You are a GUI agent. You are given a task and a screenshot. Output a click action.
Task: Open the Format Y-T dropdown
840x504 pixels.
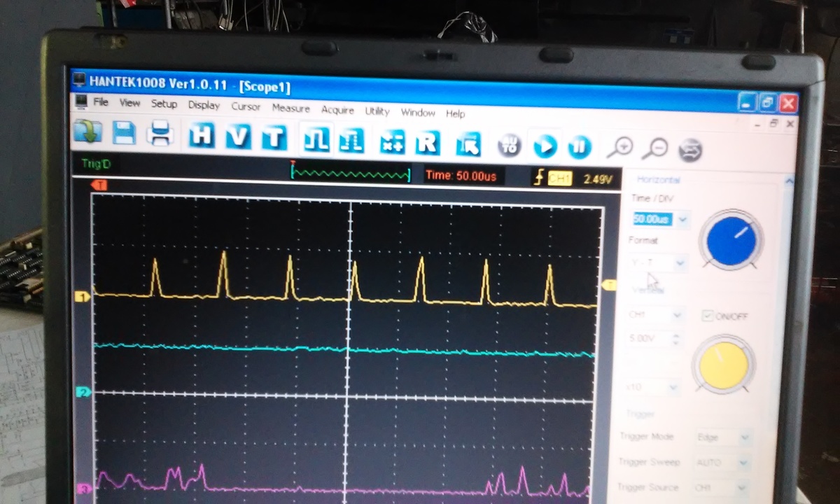tap(679, 263)
